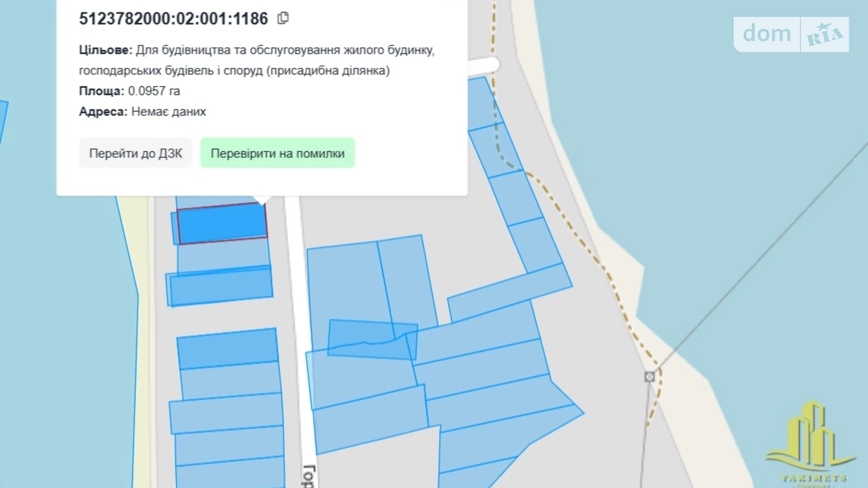Screen dimensions: 868x488
Task: Copy the cadastral number with the copy icon
Action: (283, 18)
